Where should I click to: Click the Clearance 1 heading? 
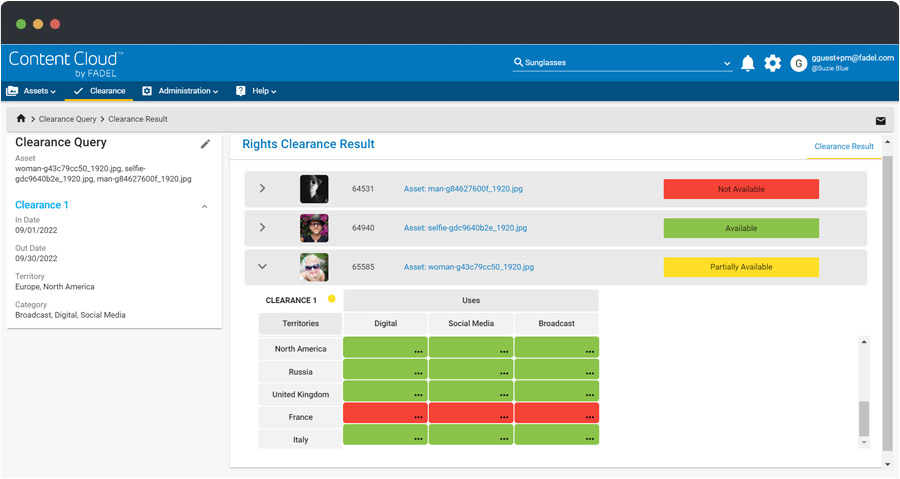(x=41, y=205)
